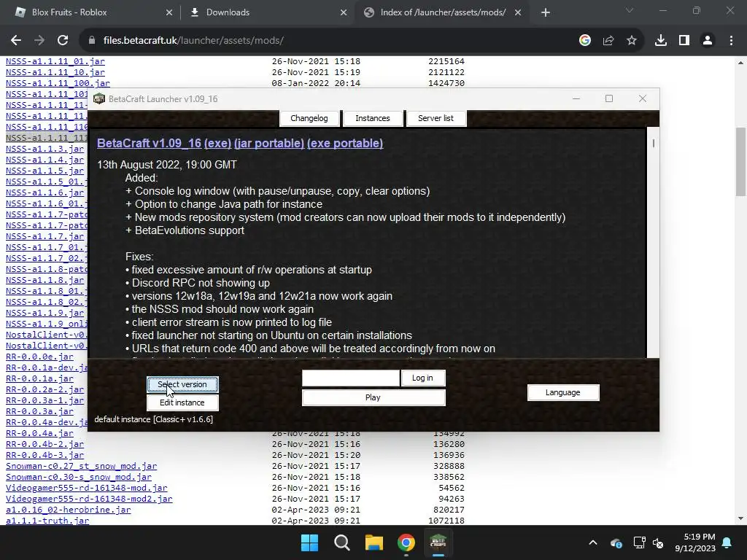
Task: Launch the game with Play
Action: pyautogui.click(x=373, y=397)
